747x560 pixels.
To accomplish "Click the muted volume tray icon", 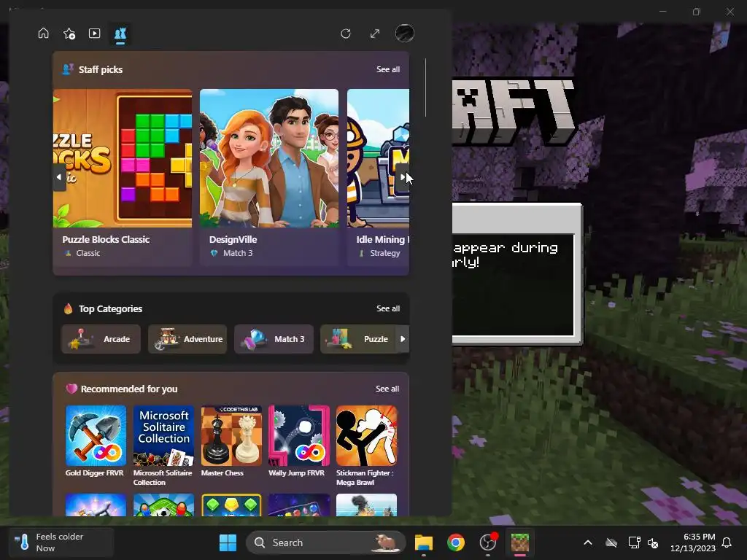I will coord(653,542).
